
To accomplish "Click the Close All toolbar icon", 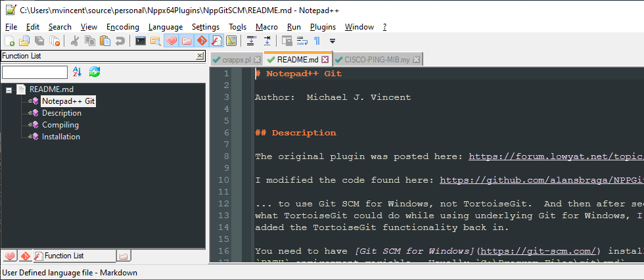I will (x=55, y=41).
